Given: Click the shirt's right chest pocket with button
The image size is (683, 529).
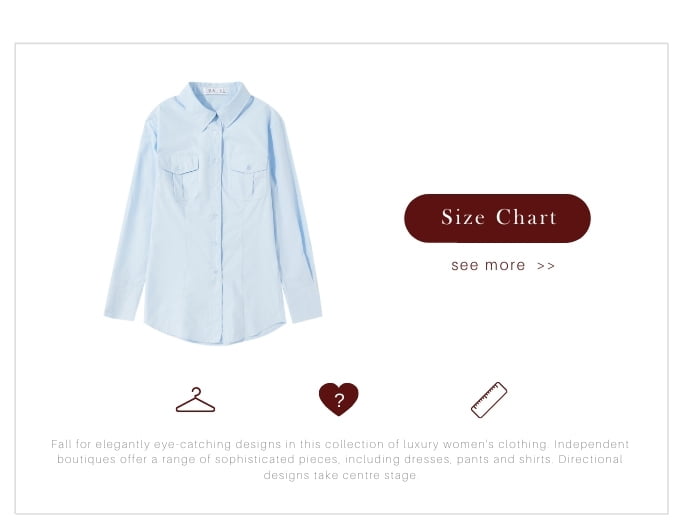Looking at the screenshot, I should (247, 175).
